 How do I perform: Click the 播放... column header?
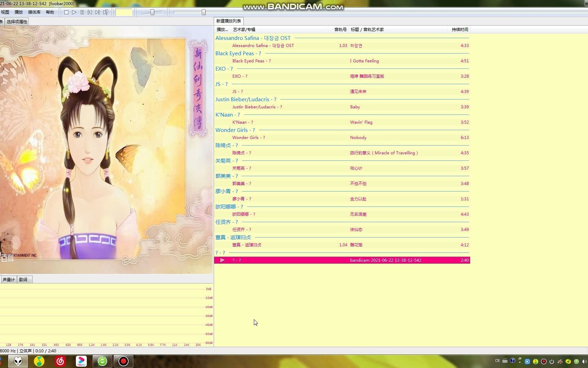tap(223, 30)
